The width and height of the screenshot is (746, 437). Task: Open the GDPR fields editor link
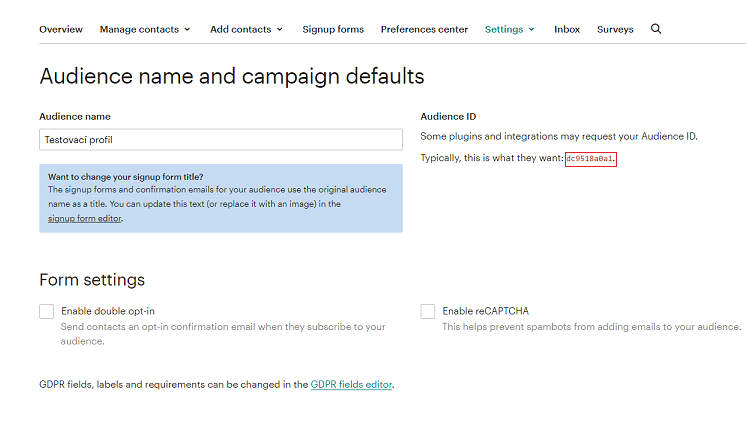[x=352, y=384]
